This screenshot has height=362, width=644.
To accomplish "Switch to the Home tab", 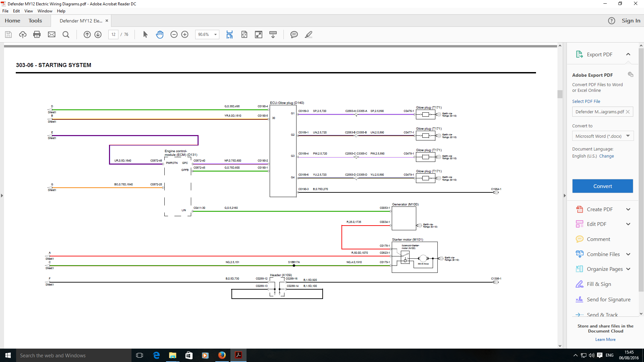I will (12, 21).
